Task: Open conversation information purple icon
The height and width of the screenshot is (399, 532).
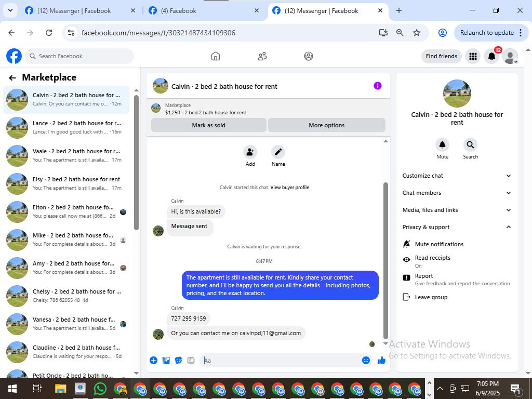Action: point(377,86)
